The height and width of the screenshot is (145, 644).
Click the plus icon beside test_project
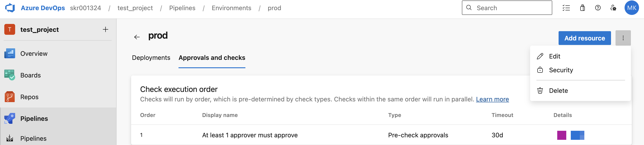tap(106, 30)
